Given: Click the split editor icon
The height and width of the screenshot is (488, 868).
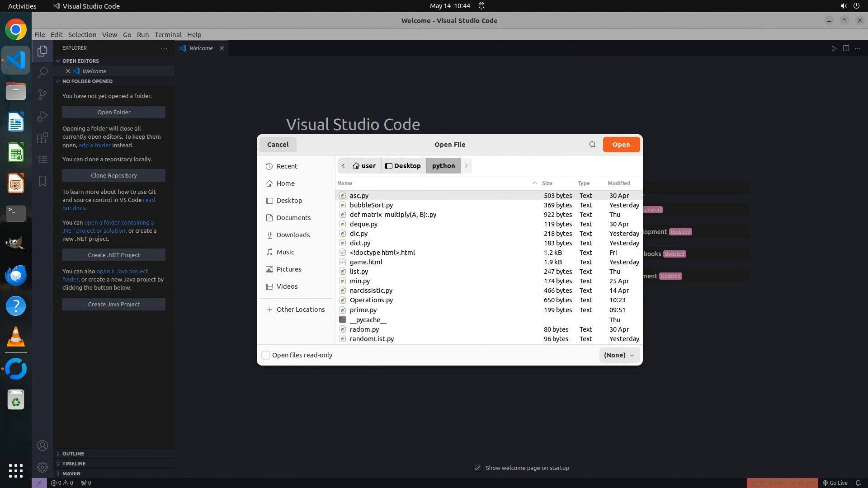Looking at the screenshot, I should point(846,48).
